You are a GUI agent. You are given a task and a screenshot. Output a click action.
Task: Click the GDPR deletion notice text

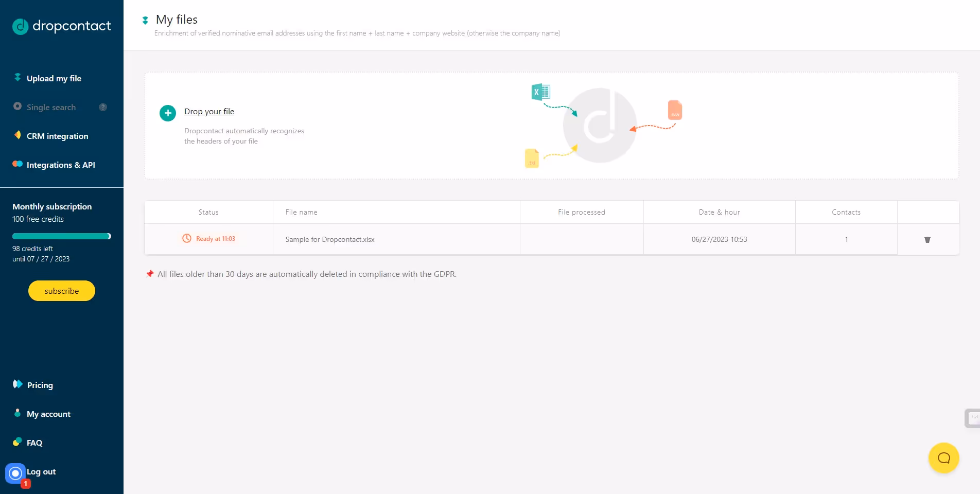(307, 274)
